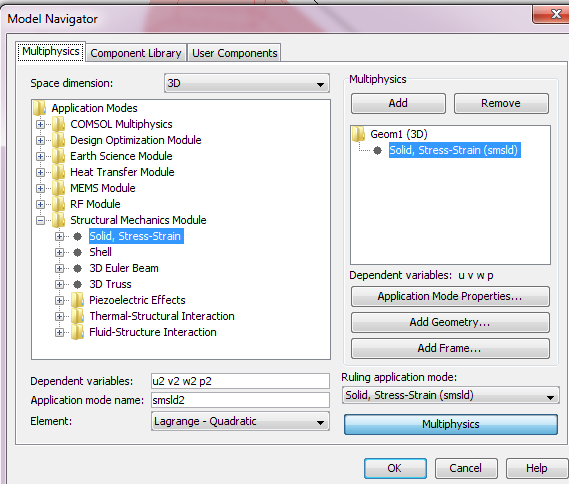Click the bullet icon beside Solid, Stress-Strain (smsld)
This screenshot has width=569, height=484.
[x=377, y=150]
